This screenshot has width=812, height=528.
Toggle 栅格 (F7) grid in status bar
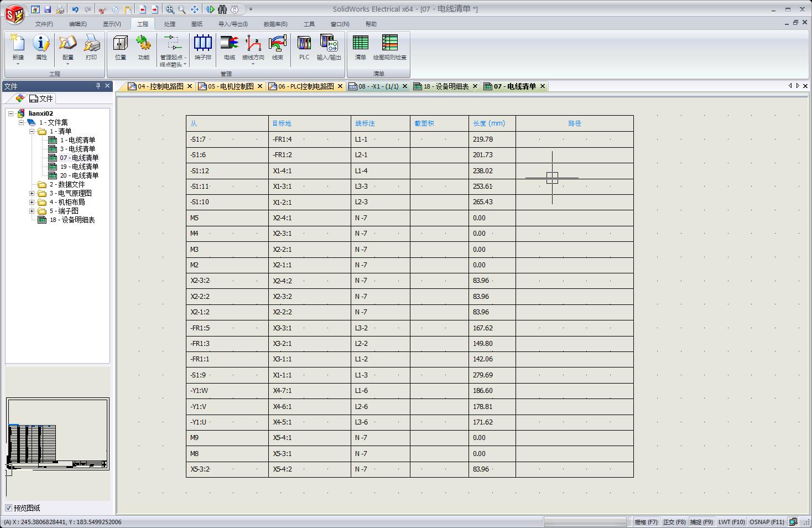(646, 522)
